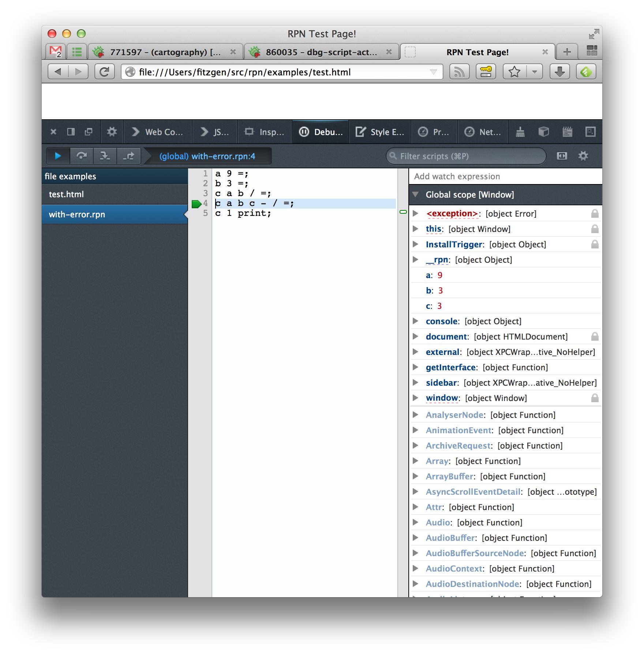Switch to the JS tab
This screenshot has height=655, width=644.
[x=215, y=132]
